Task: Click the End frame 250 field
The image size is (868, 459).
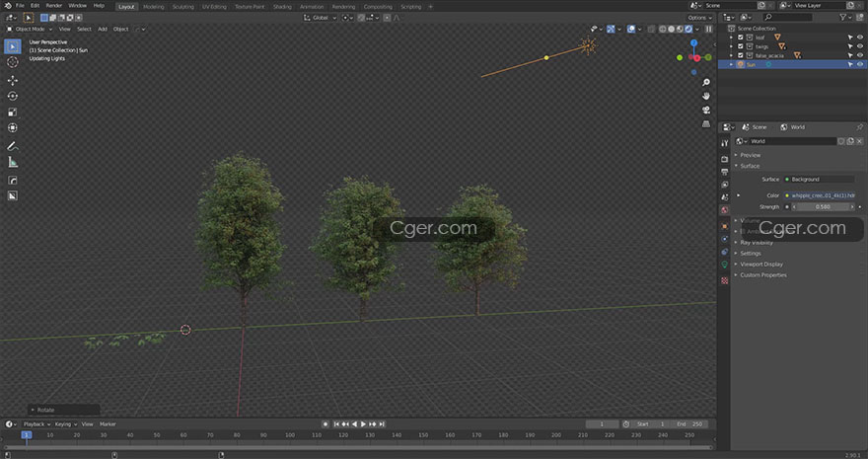Action: [689, 424]
